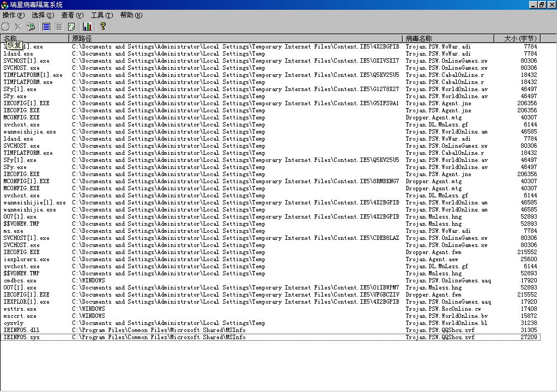Image resolution: width=557 pixels, height=392 pixels.
Task: Open the 选择(S) menu
Action: [43, 15]
